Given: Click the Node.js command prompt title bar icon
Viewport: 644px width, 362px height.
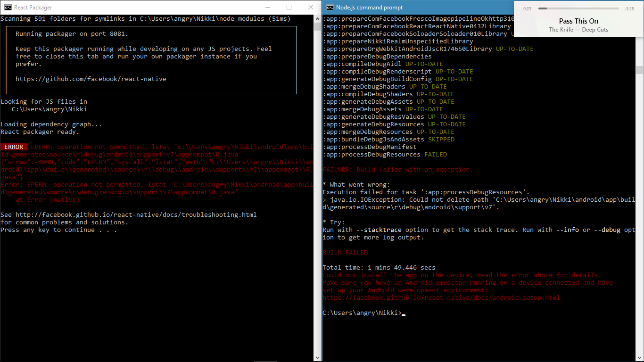Looking at the screenshot, I should pos(330,7).
